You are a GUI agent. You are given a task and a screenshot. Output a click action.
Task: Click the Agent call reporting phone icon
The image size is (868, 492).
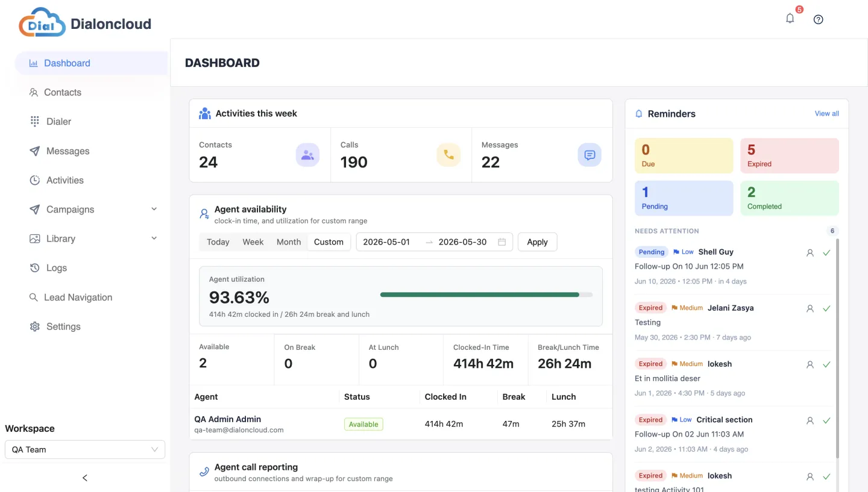[x=204, y=472]
